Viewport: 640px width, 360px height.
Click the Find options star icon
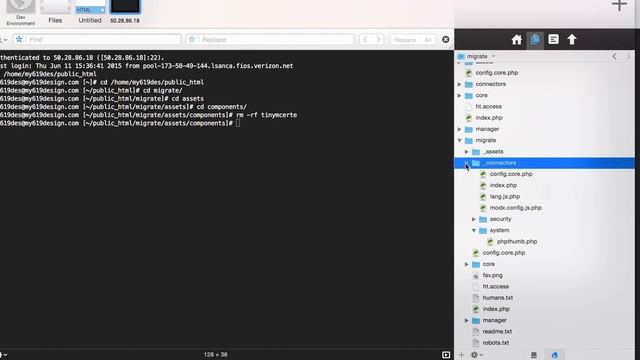19,40
